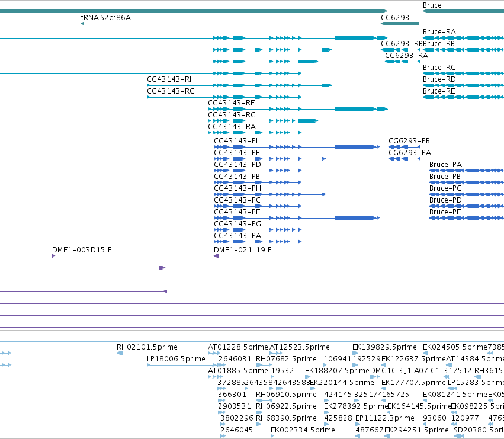Click the small tRNA:S2b:86A arrow glyph
The height and width of the screenshot is (439, 504).
click(x=82, y=24)
